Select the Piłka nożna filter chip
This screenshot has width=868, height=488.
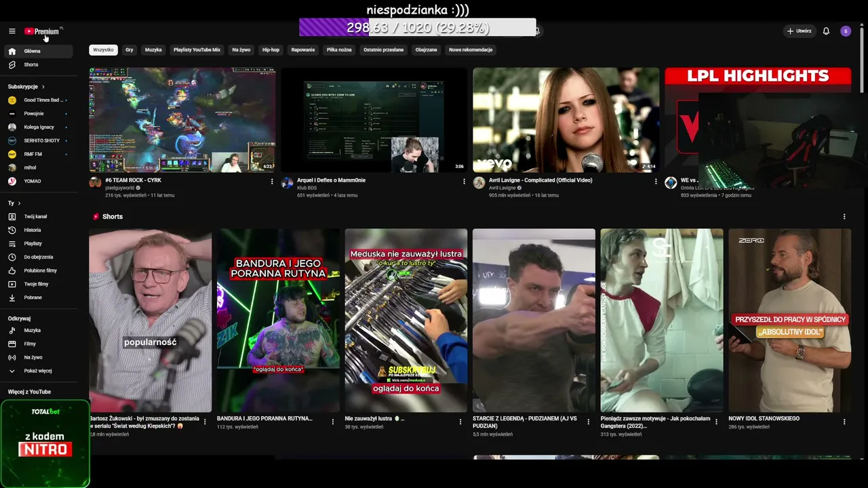[x=339, y=49]
